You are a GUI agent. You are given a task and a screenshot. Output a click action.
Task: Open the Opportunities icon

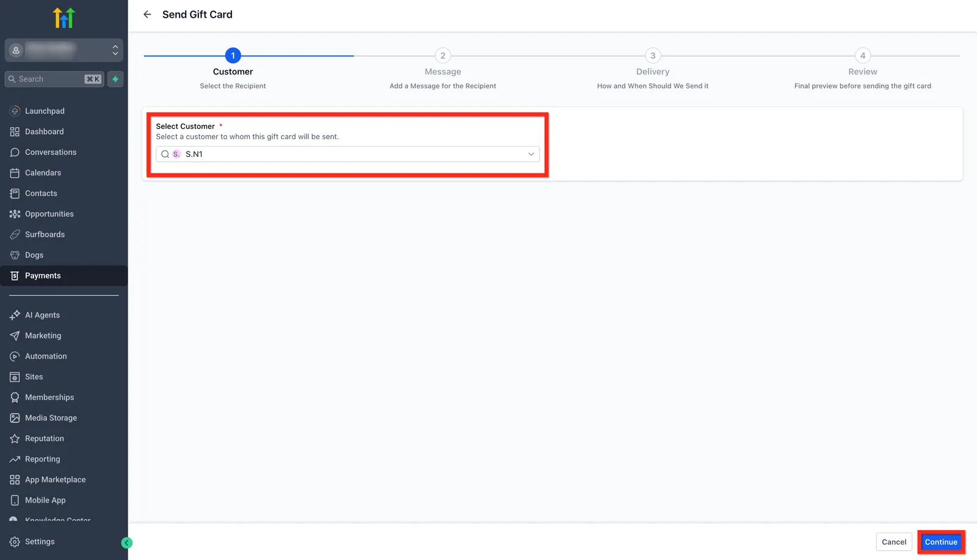pos(15,214)
